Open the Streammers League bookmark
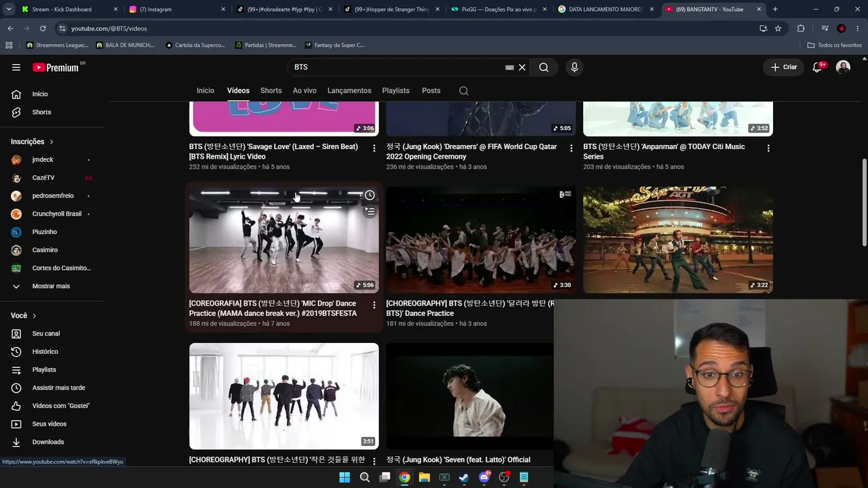868x488 pixels. [x=57, y=45]
